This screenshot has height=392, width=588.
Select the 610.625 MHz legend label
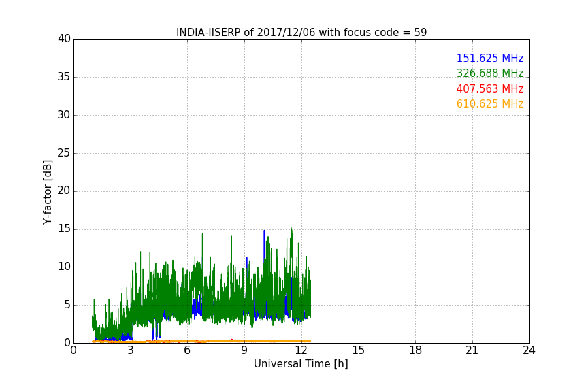coord(490,104)
